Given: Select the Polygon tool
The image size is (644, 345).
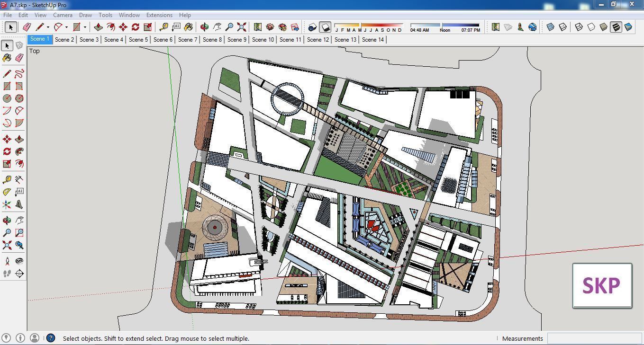Looking at the screenshot, I should click(19, 98).
